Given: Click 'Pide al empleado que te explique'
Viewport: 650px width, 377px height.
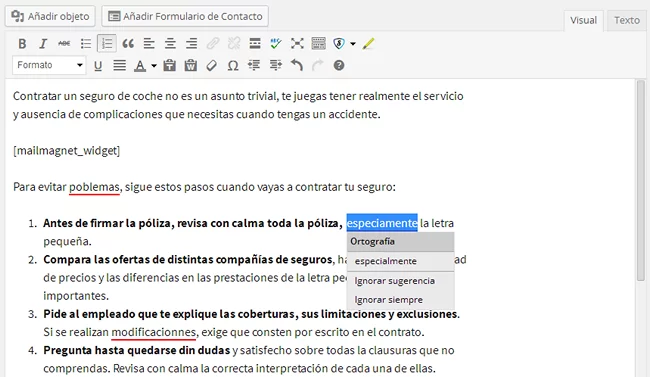Looking at the screenshot, I should (x=130, y=314).
